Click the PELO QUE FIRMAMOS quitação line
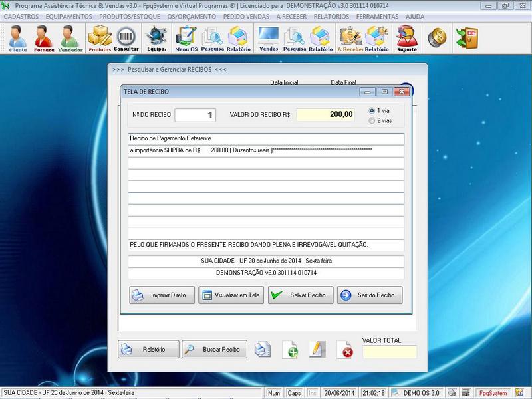The width and height of the screenshot is (532, 399). 266,245
